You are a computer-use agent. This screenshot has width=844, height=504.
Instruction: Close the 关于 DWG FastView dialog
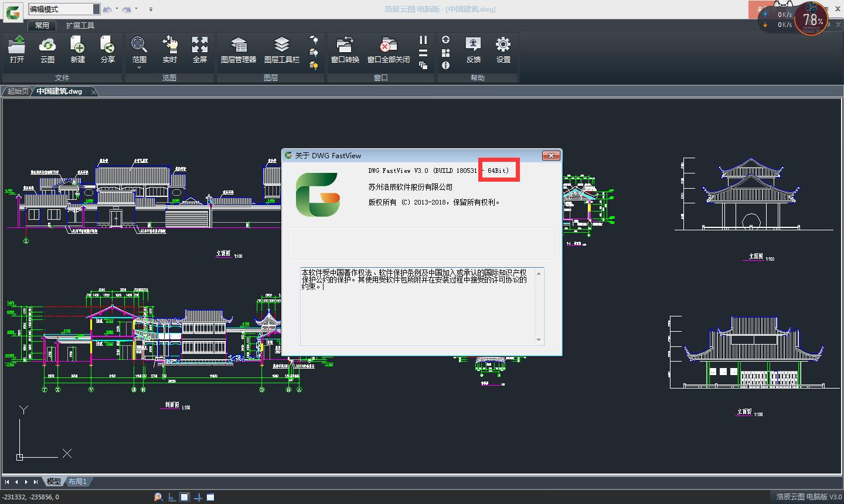pos(551,155)
